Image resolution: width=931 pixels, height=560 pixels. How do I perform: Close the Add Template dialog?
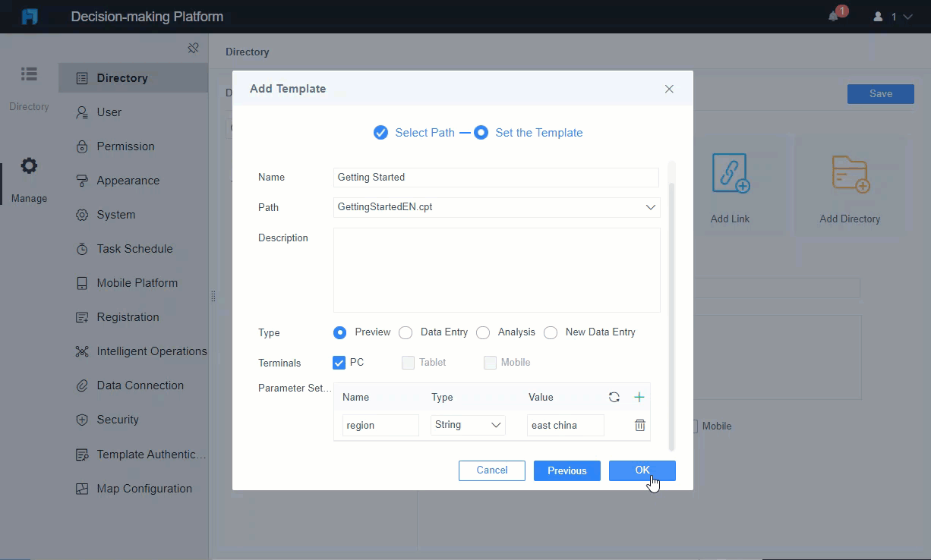click(x=669, y=89)
